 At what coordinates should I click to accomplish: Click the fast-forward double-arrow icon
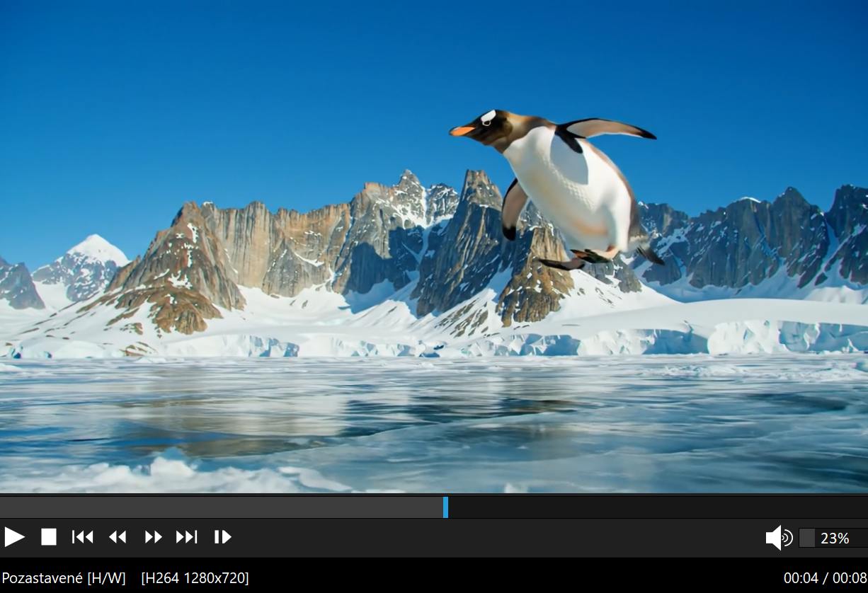153,537
